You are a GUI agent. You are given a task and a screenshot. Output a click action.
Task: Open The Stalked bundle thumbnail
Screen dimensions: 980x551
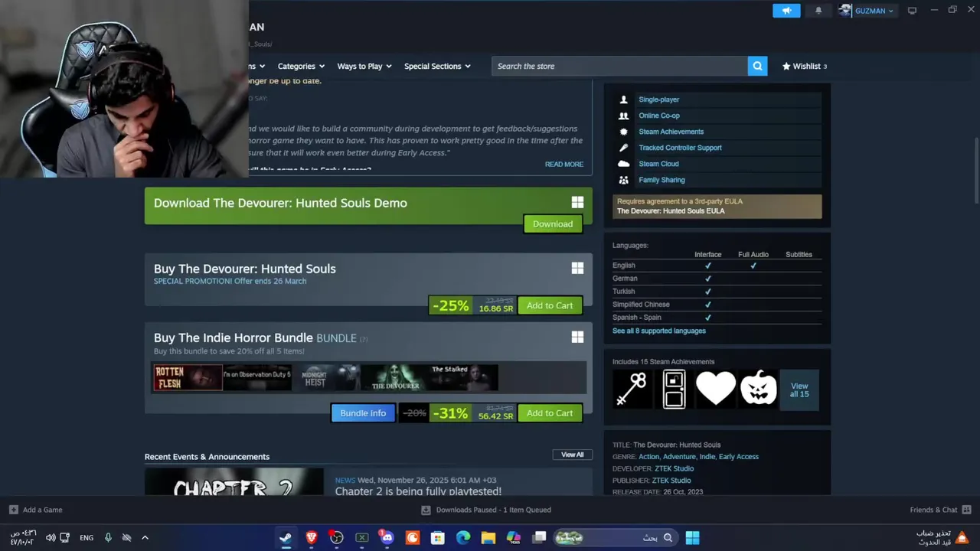coord(464,377)
